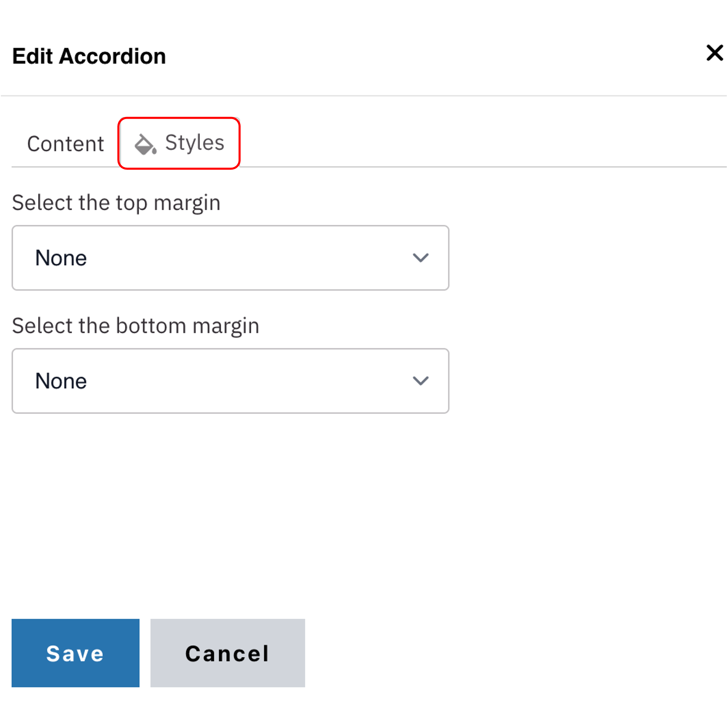Select the Styles tab
This screenshot has height=726, width=728.
pyautogui.click(x=179, y=143)
